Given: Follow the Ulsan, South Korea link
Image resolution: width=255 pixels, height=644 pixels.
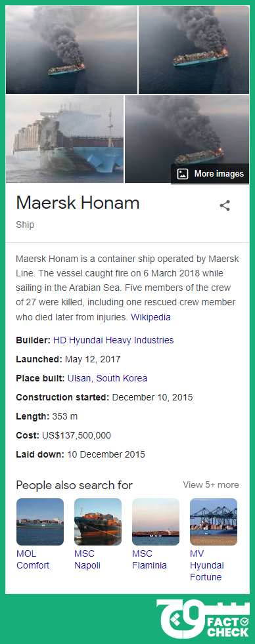Looking at the screenshot, I should [x=107, y=378].
